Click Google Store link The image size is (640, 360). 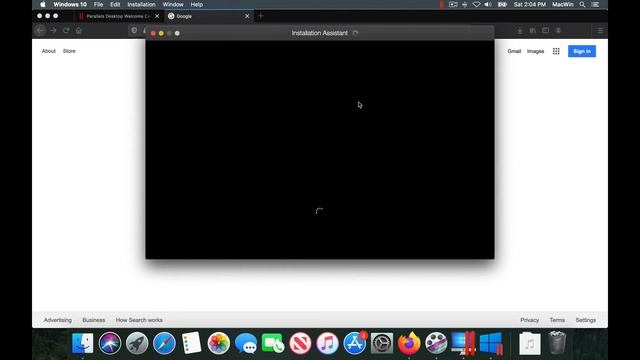click(x=69, y=51)
